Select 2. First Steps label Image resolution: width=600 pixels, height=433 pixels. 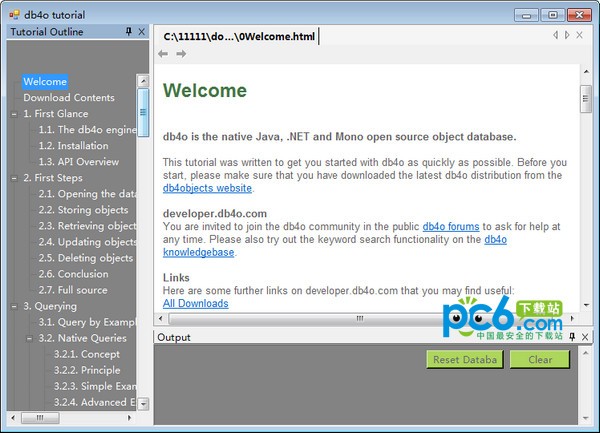tap(53, 178)
